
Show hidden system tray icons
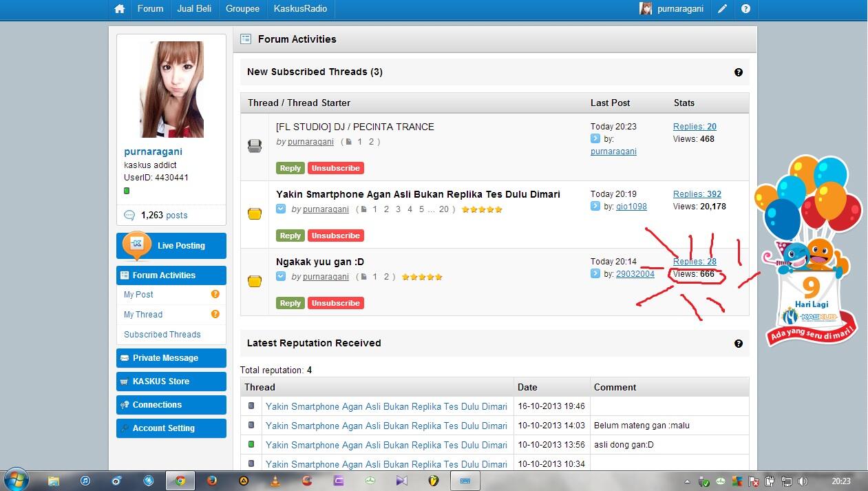click(x=686, y=481)
